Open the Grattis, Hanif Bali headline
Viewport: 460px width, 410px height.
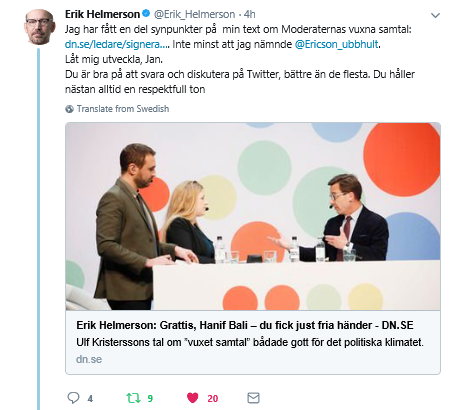tap(245, 325)
